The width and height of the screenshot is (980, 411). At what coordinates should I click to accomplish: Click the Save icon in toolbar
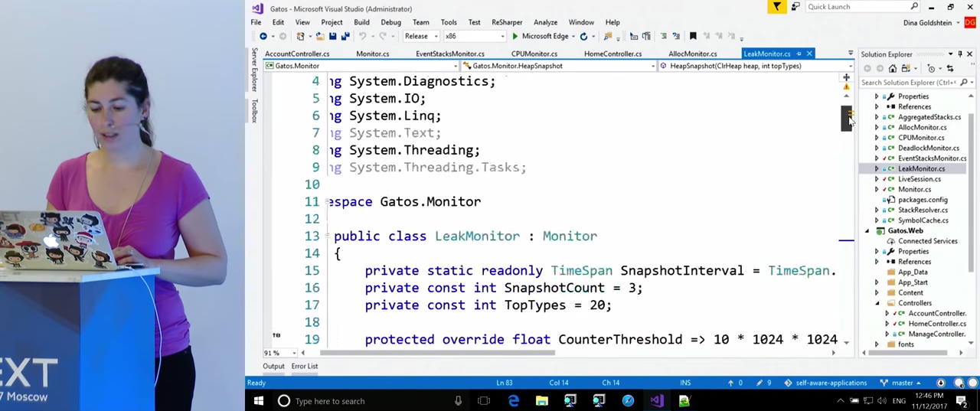332,36
